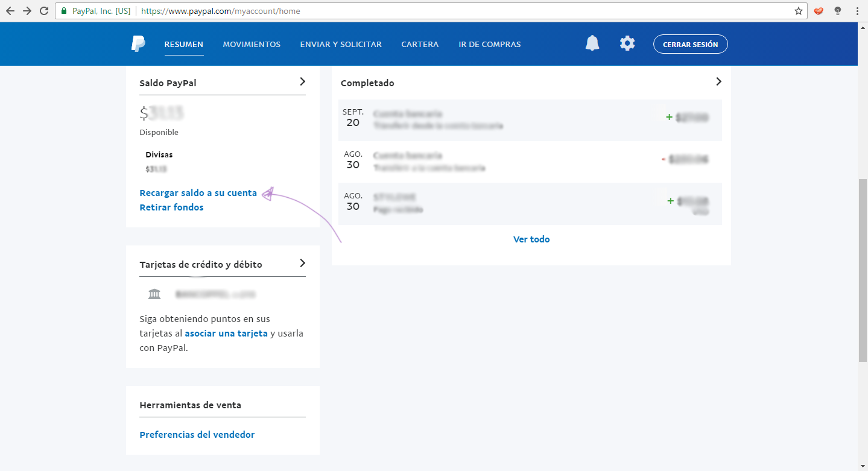Open the MOVIMIENTOS tab
This screenshot has width=868, height=471.
pos(252,44)
